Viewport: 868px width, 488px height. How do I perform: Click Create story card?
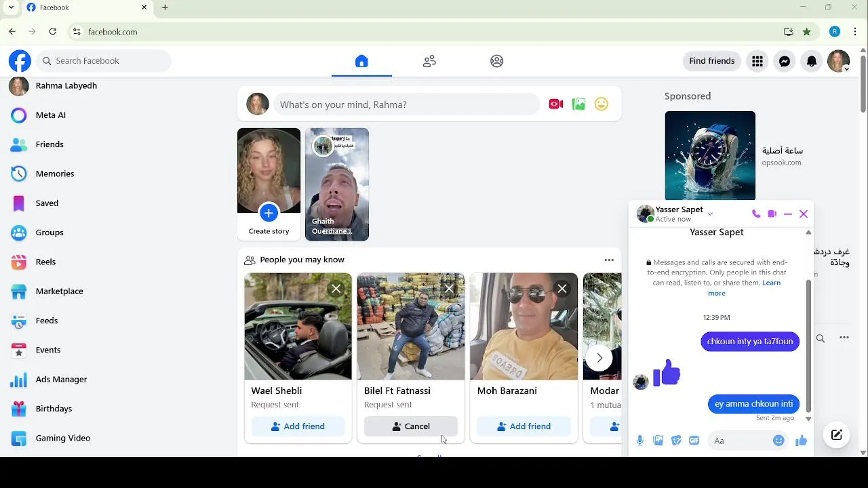pos(269,184)
